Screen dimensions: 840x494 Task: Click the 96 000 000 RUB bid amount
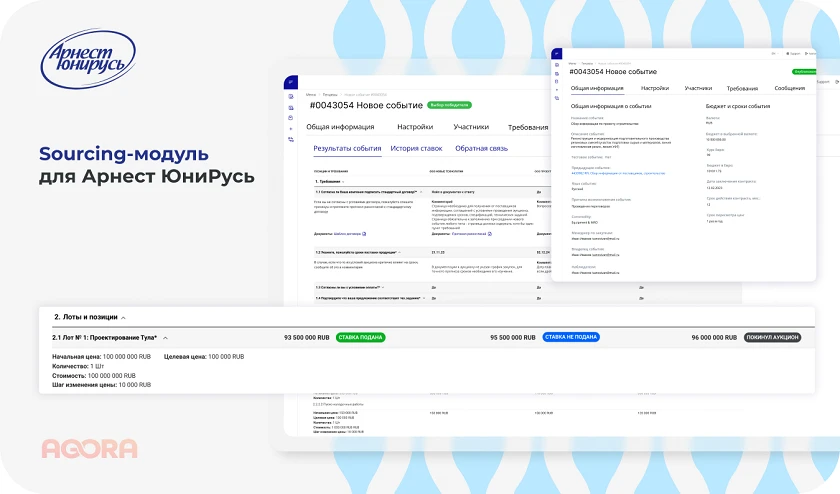(714, 338)
